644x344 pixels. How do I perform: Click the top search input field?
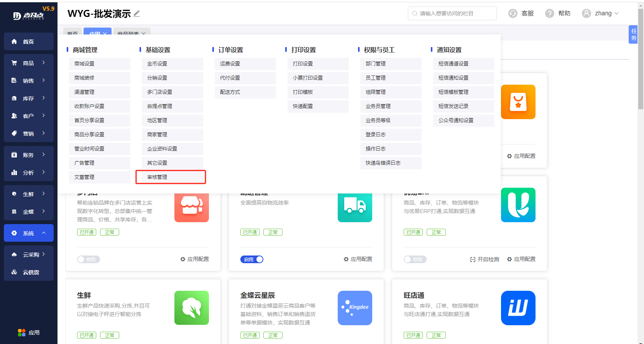tap(452, 13)
